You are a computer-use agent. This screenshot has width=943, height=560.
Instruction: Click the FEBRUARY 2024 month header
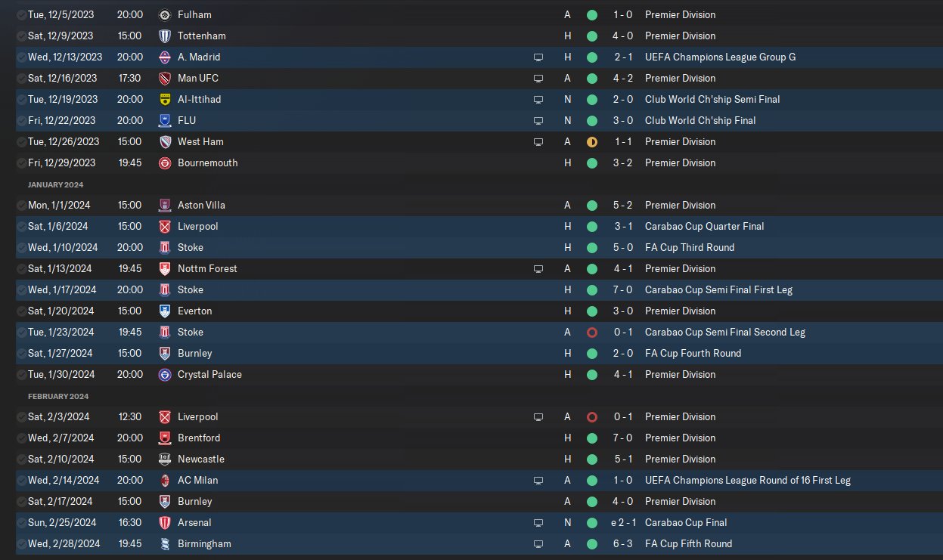coord(58,396)
